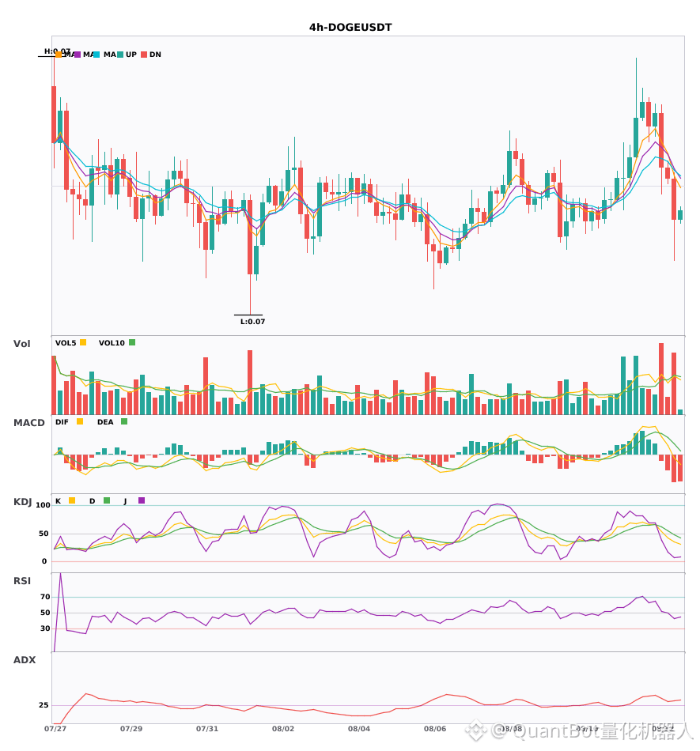Click the green VOL10 legend swatch
Viewport: 700px width, 751px height.
tap(132, 342)
